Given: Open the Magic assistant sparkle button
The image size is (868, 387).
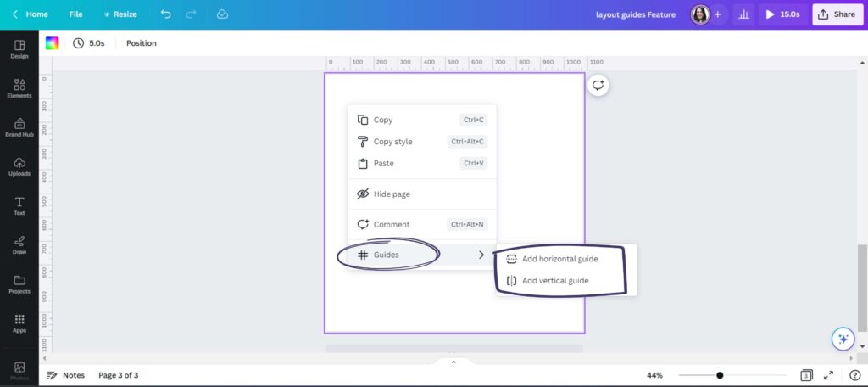Looking at the screenshot, I should (x=843, y=339).
